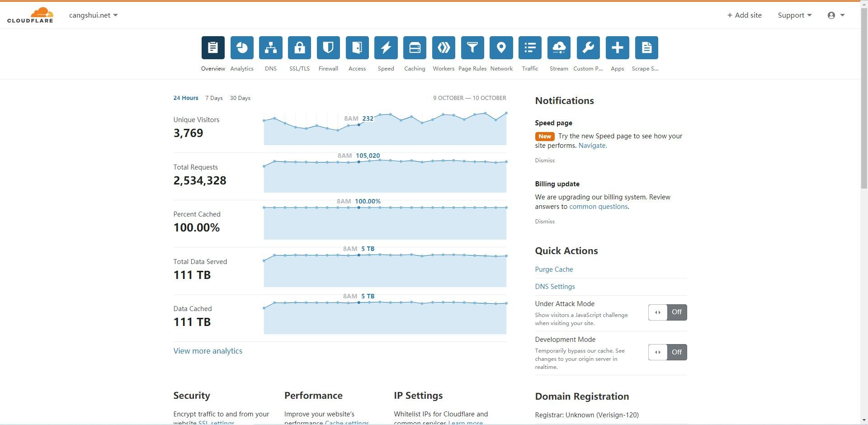The width and height of the screenshot is (868, 425).
Task: Open the Firewall shield icon
Action: 328,47
